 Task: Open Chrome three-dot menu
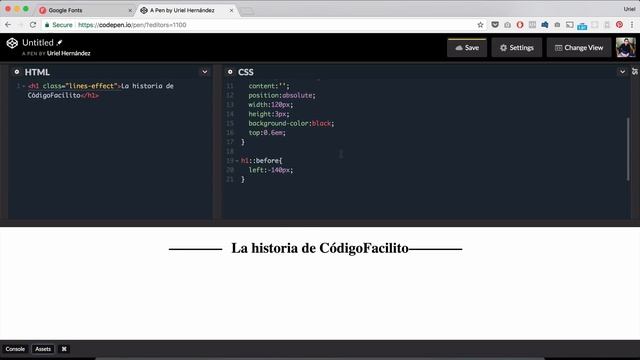[632, 25]
